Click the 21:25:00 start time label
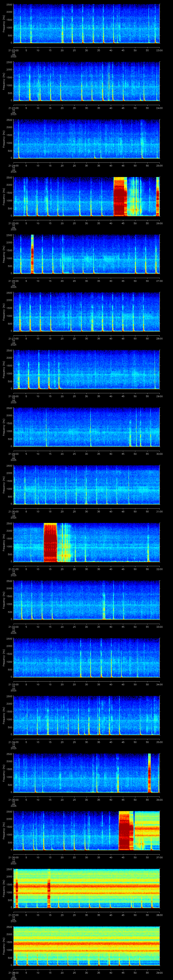 tap(13, 223)
